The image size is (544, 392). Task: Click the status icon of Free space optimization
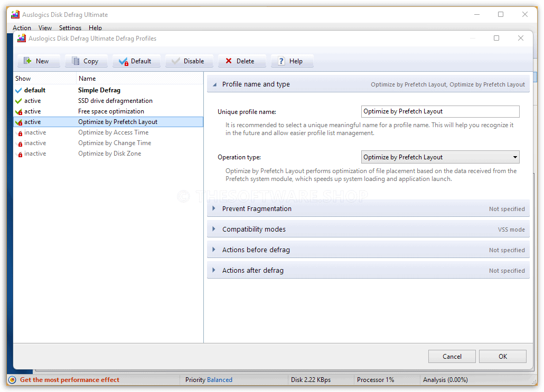tap(18, 112)
